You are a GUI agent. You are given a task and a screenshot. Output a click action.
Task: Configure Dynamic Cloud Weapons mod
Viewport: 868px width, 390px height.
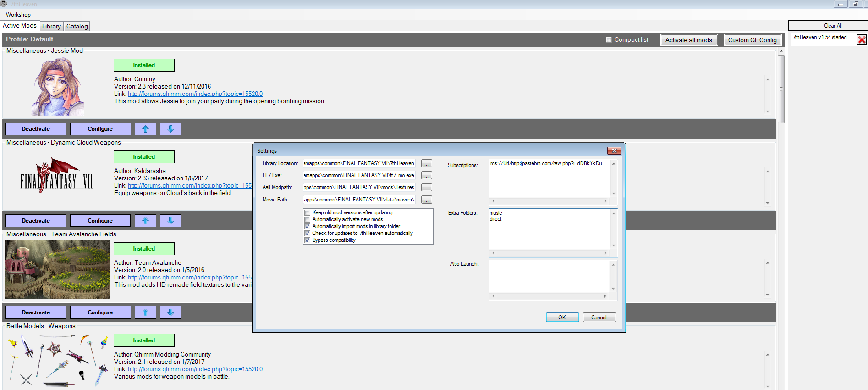pos(100,221)
